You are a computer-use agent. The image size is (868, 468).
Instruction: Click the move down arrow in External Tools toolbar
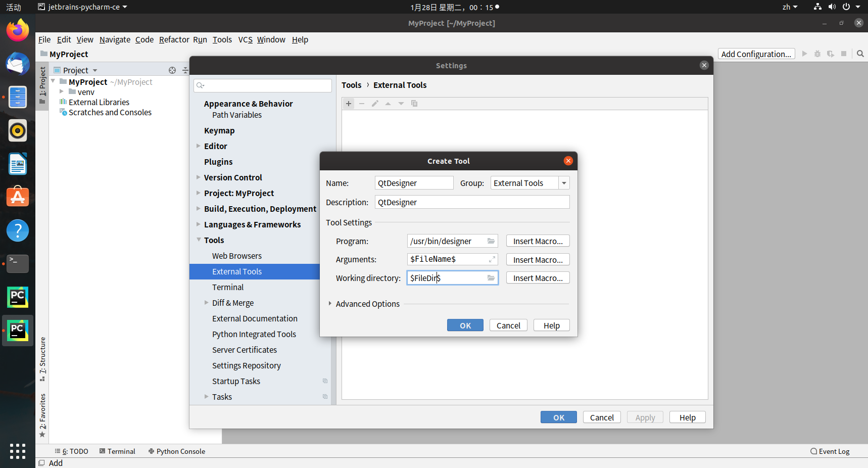click(401, 104)
